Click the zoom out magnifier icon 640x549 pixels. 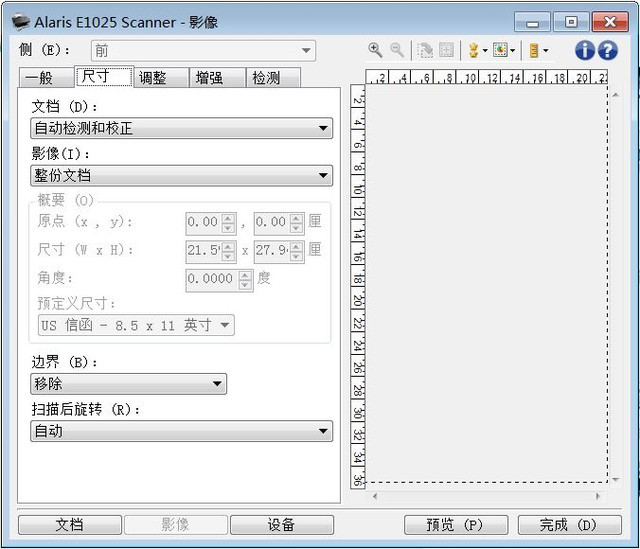(397, 50)
